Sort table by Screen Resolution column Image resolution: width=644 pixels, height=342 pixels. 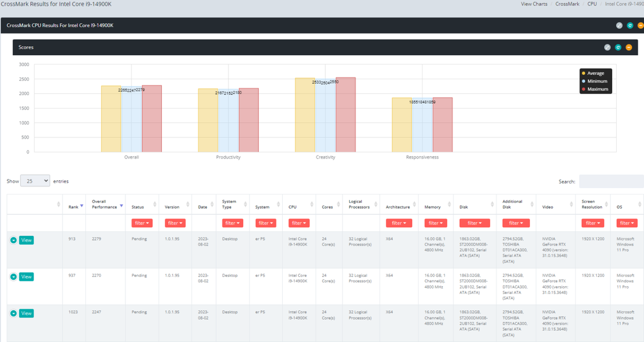593,205
